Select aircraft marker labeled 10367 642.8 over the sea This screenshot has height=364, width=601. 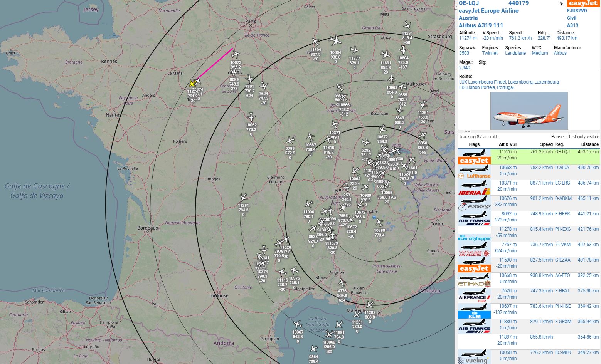[x=297, y=324]
